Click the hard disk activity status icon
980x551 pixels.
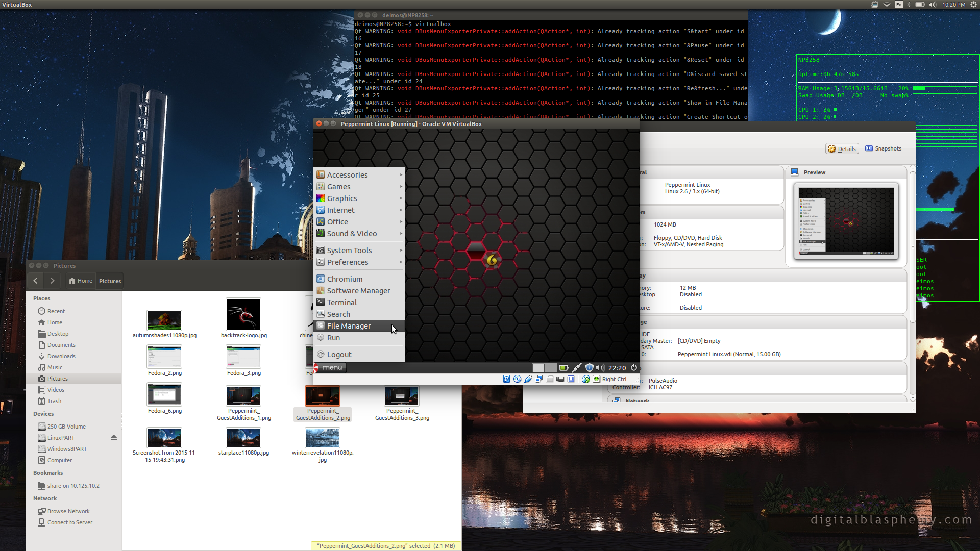[x=506, y=379]
